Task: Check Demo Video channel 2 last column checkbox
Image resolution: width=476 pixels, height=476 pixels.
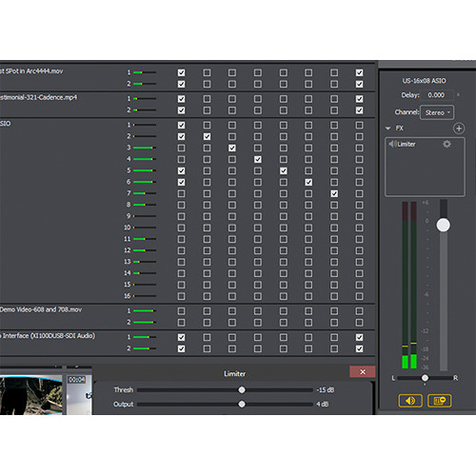Action: [x=359, y=323]
